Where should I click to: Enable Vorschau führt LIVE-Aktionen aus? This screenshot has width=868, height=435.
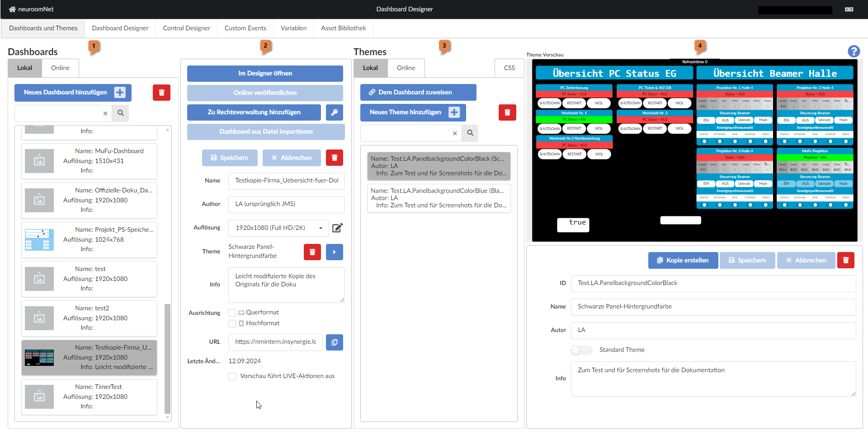[232, 376]
